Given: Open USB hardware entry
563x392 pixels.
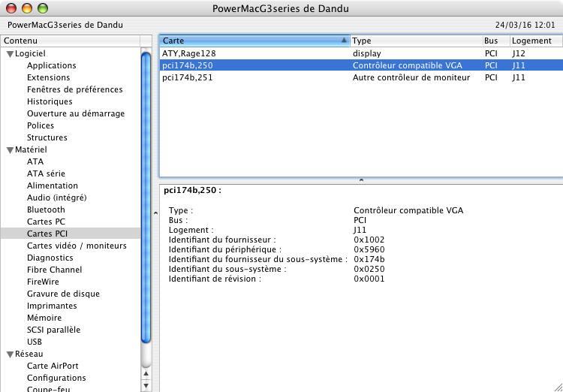Looking at the screenshot, I should tap(35, 342).
